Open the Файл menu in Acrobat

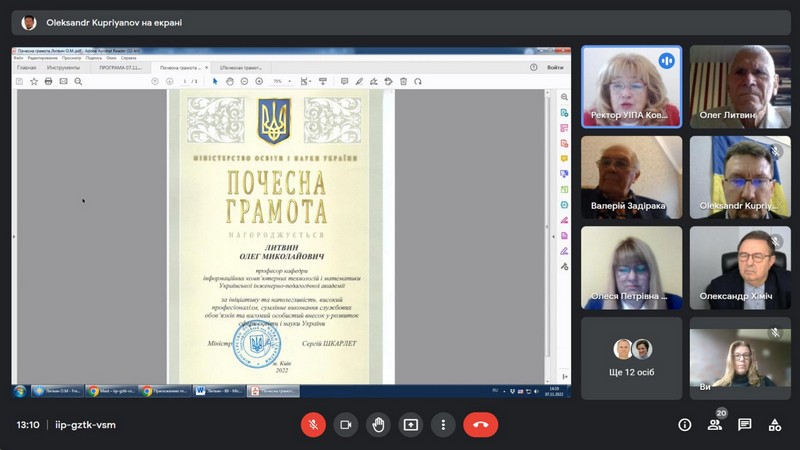coord(18,58)
